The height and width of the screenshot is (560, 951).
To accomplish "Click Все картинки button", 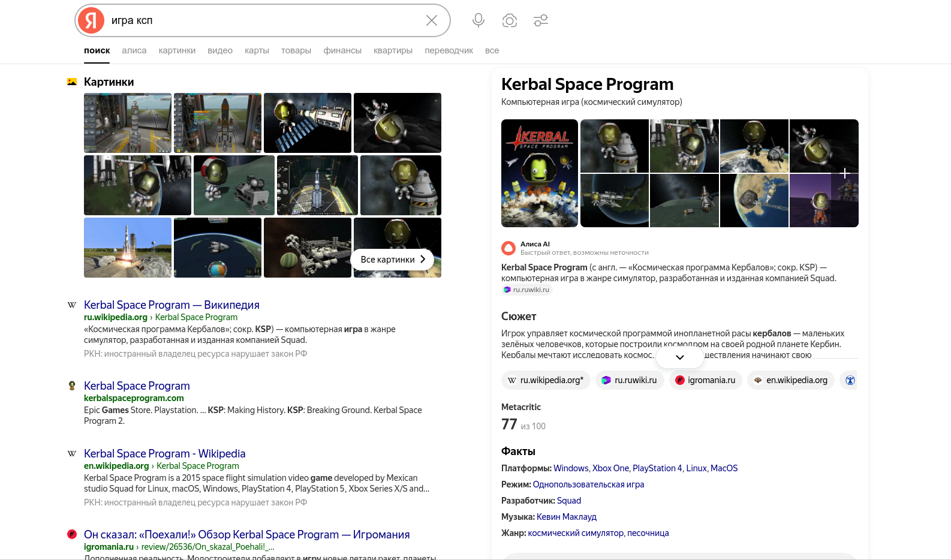I will 393,260.
